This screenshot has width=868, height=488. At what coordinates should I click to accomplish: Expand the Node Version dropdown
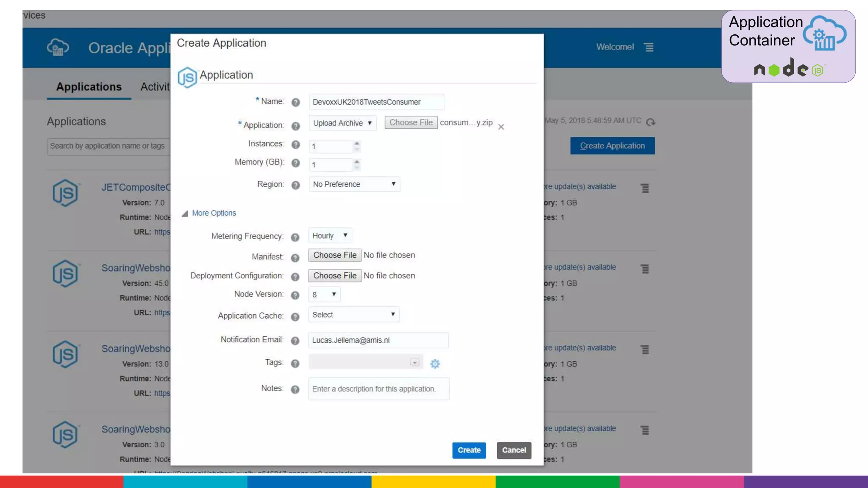324,294
